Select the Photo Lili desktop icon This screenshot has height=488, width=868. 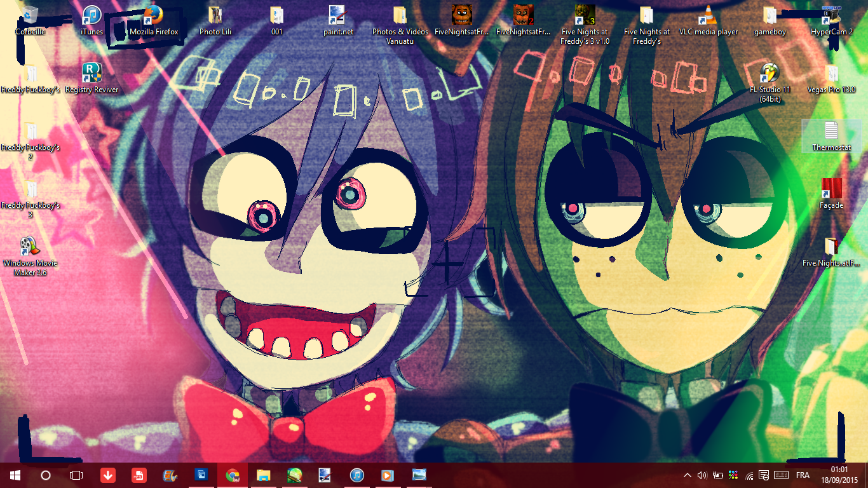(x=215, y=20)
